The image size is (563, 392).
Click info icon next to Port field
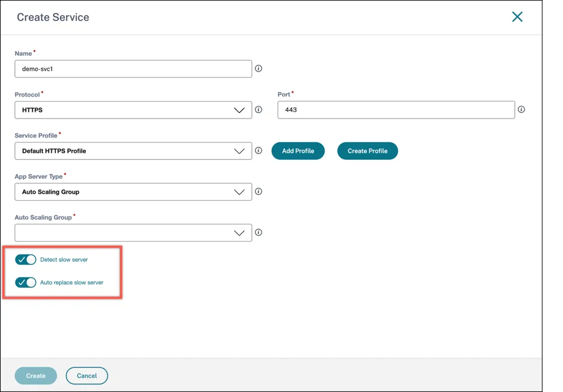(x=521, y=109)
